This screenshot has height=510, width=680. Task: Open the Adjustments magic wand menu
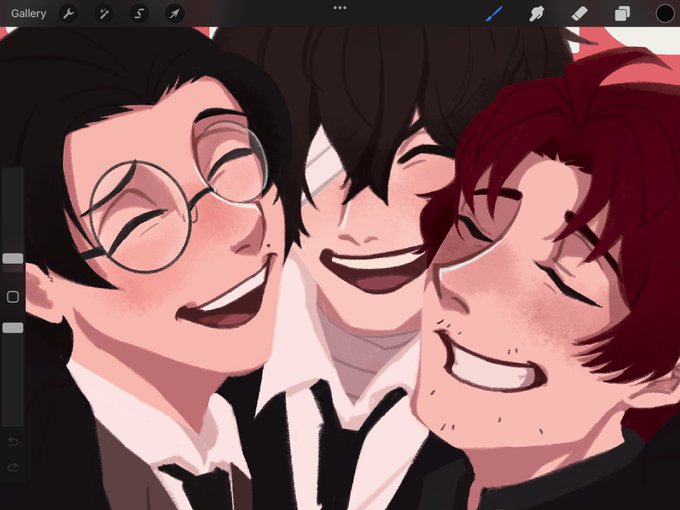point(104,14)
